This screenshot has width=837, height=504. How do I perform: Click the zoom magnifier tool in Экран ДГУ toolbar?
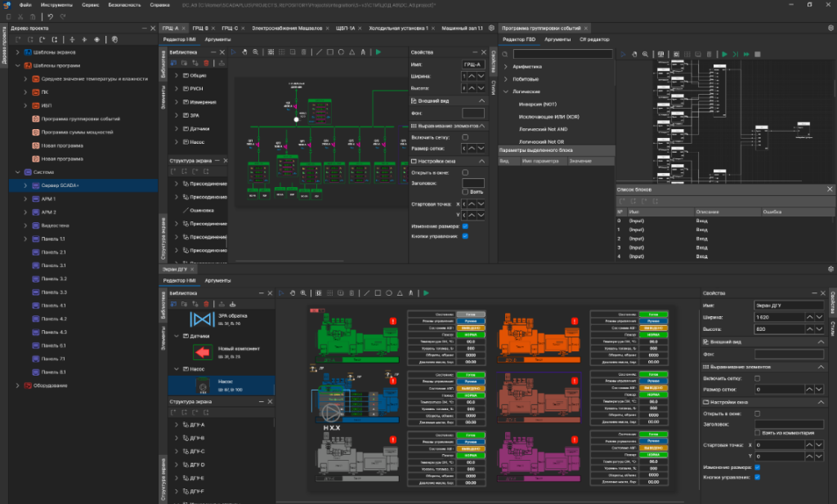[303, 292]
